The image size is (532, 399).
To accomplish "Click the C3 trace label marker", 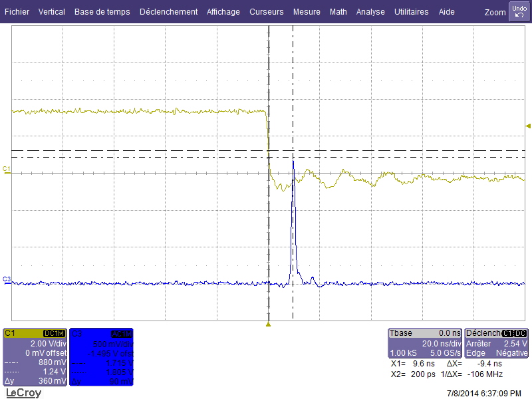I will coord(7,279).
